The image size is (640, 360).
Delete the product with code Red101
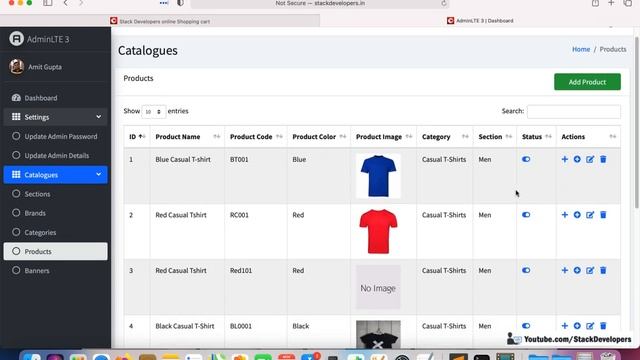pyautogui.click(x=603, y=270)
